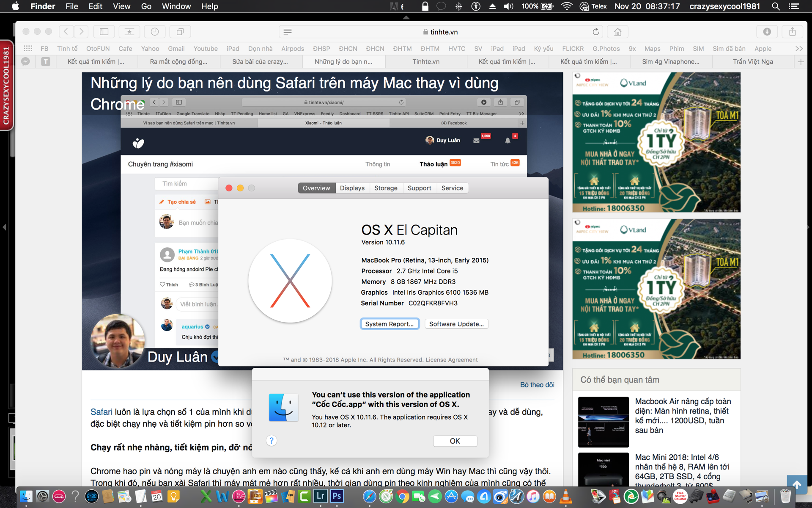This screenshot has height=508, width=812.
Task: Open Macbook Air nâng cấp article thumbnail
Action: pyautogui.click(x=604, y=422)
